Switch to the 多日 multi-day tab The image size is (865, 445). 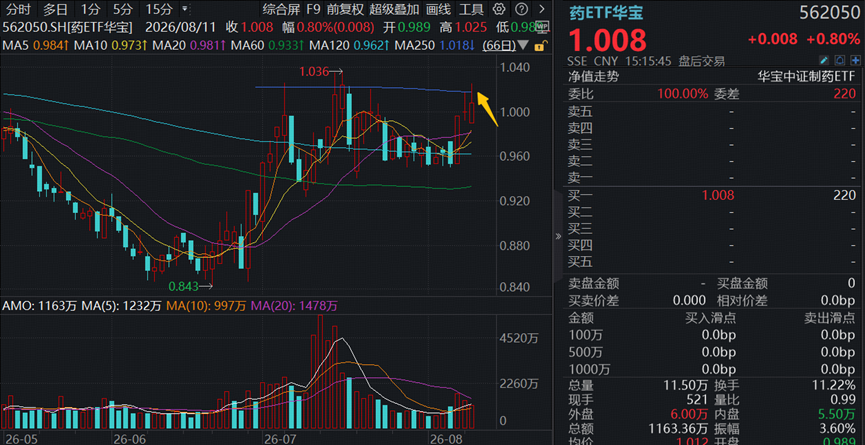click(x=55, y=9)
